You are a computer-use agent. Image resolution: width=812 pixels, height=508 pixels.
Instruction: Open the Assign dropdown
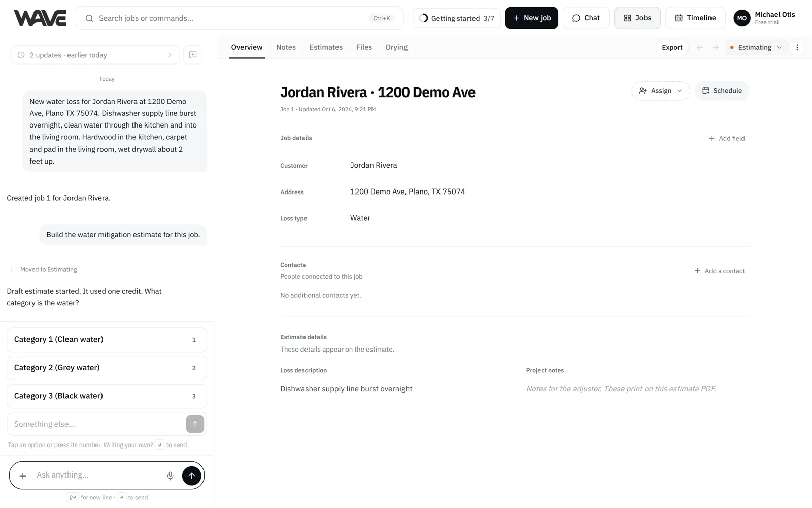(x=660, y=91)
